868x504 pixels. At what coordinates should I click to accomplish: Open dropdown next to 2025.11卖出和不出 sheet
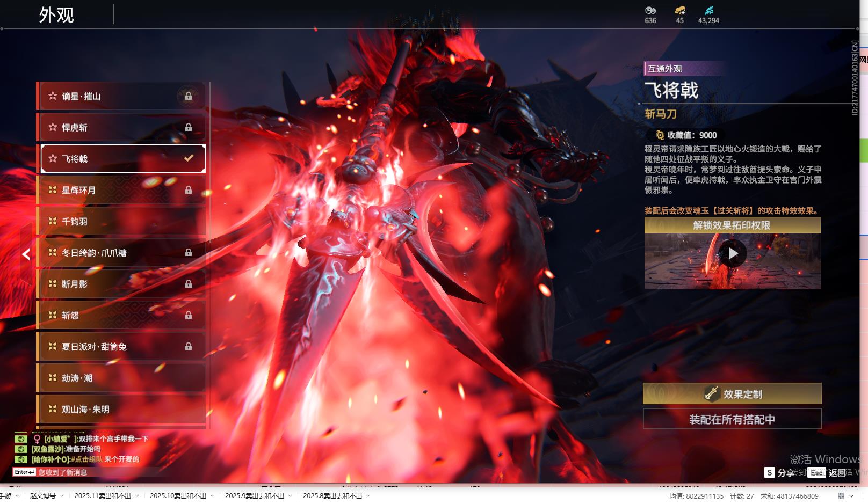[137, 496]
